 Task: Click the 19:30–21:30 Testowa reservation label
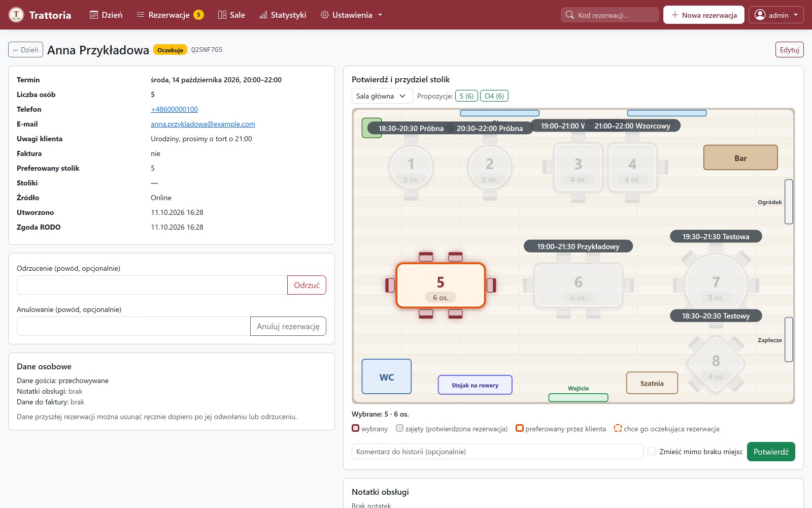tap(716, 236)
